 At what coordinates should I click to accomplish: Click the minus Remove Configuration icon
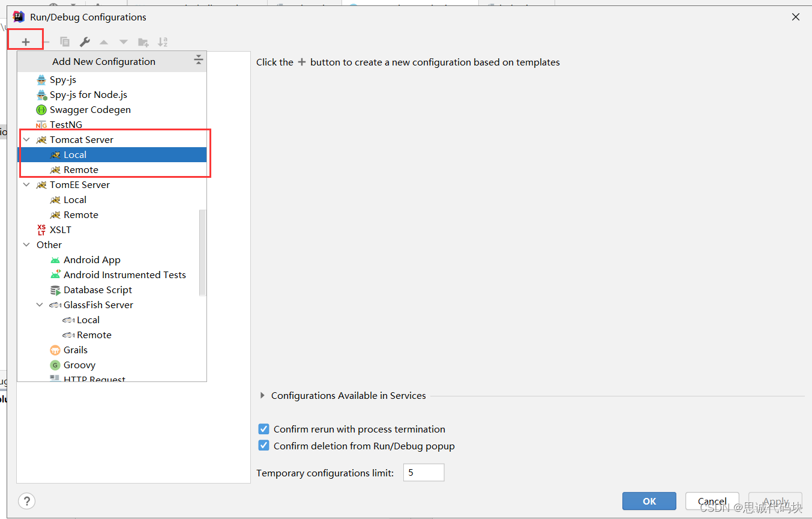click(x=46, y=42)
